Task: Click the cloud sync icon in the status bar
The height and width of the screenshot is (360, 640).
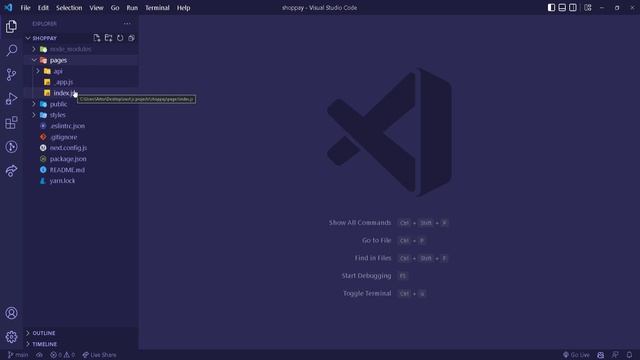Action: [x=39, y=355]
